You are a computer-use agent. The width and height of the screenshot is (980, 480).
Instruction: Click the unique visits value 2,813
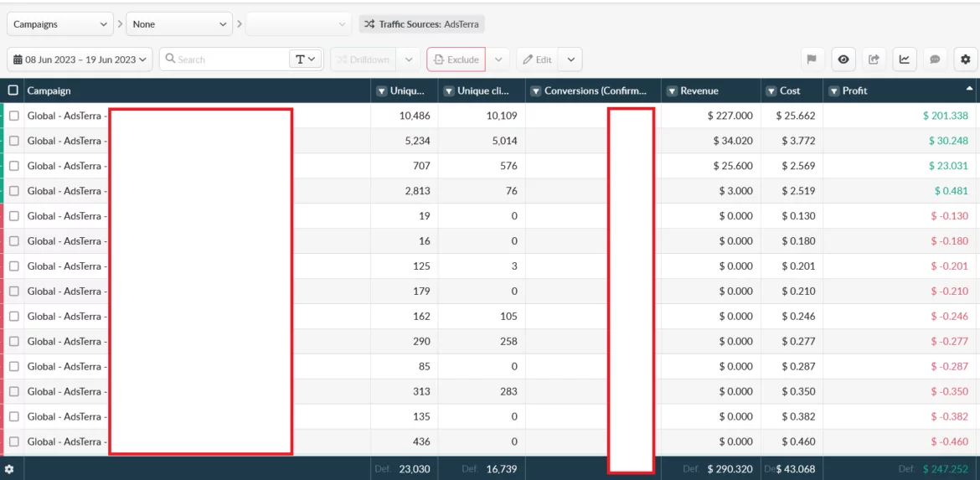click(417, 191)
